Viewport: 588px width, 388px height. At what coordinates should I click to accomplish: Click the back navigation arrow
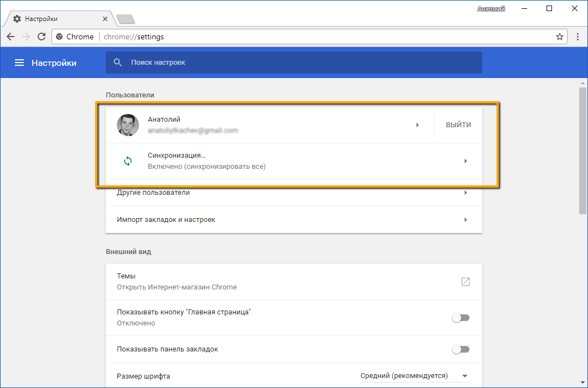click(x=11, y=37)
